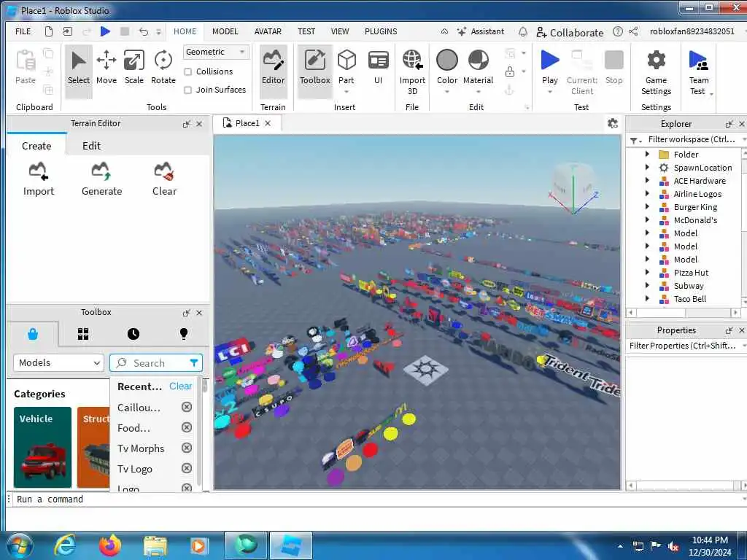Click Generate terrain icon
747x560 pixels.
[101, 179]
